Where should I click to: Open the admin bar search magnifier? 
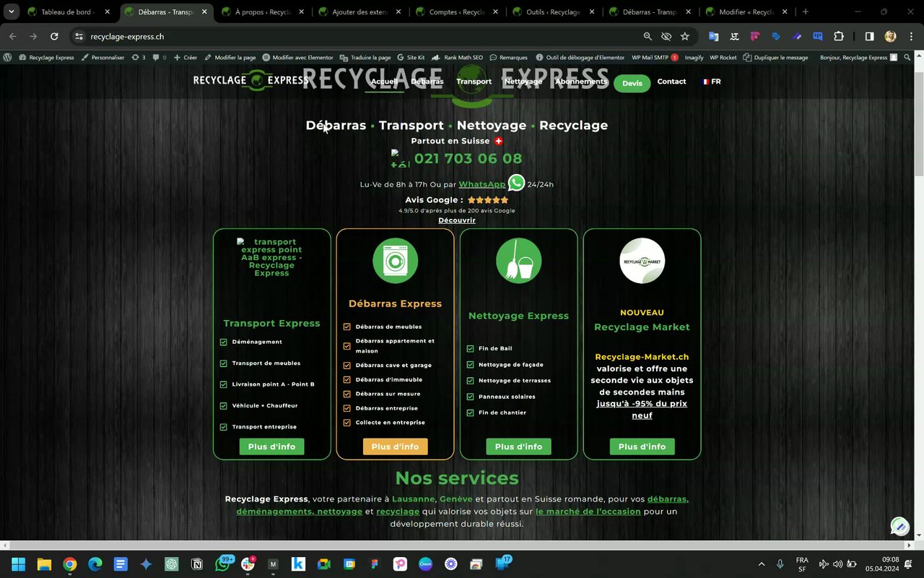click(x=907, y=57)
